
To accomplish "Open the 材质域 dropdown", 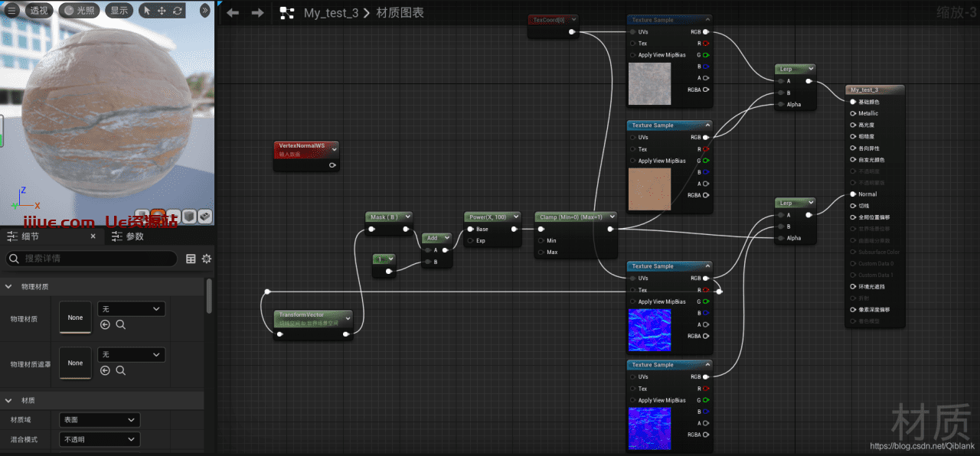I will [100, 420].
